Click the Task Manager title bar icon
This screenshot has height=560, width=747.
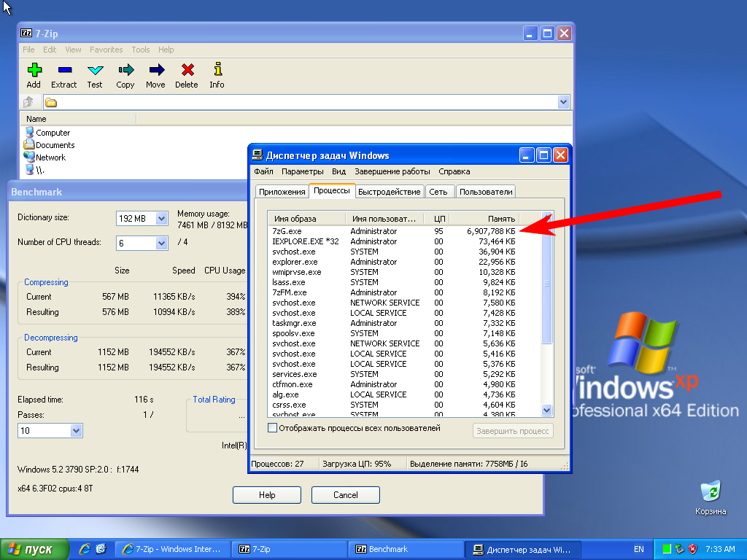258,155
